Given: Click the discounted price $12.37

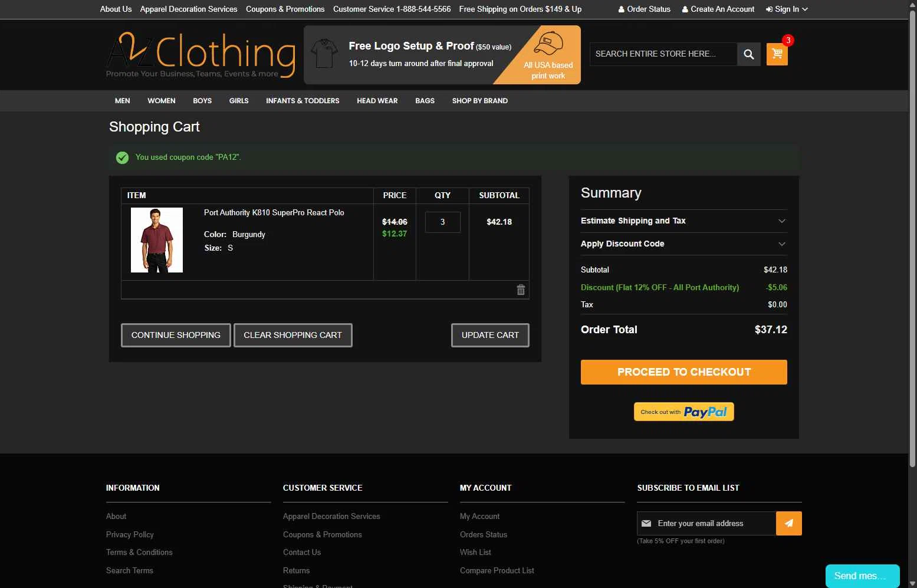Looking at the screenshot, I should 395,234.
